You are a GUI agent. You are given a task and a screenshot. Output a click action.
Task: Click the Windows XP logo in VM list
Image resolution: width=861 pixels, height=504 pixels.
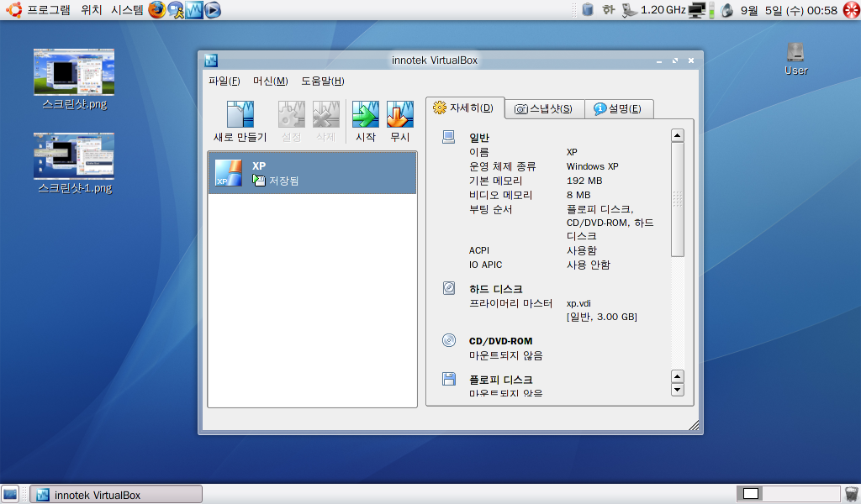pos(229,173)
